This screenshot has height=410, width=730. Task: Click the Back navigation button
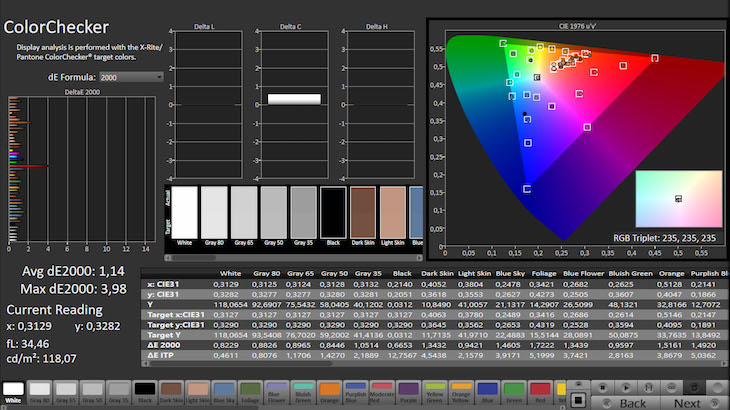coord(632,403)
